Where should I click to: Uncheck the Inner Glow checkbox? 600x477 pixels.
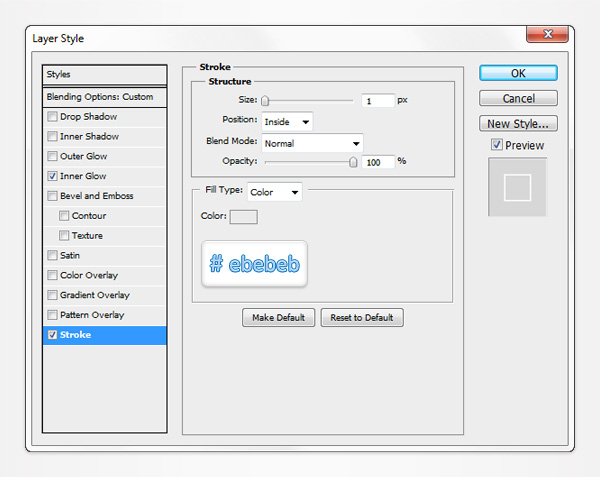coord(52,176)
